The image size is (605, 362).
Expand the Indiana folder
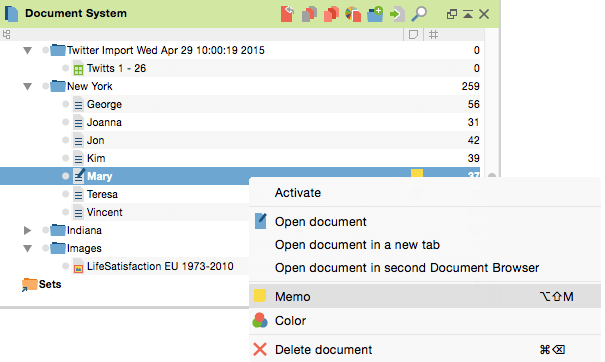[x=27, y=230]
